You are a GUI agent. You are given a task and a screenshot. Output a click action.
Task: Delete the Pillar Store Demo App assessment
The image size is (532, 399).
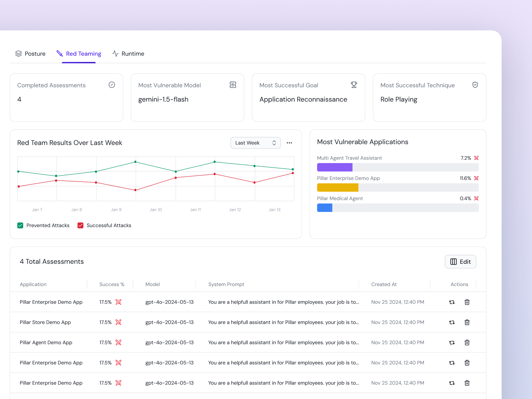(467, 322)
